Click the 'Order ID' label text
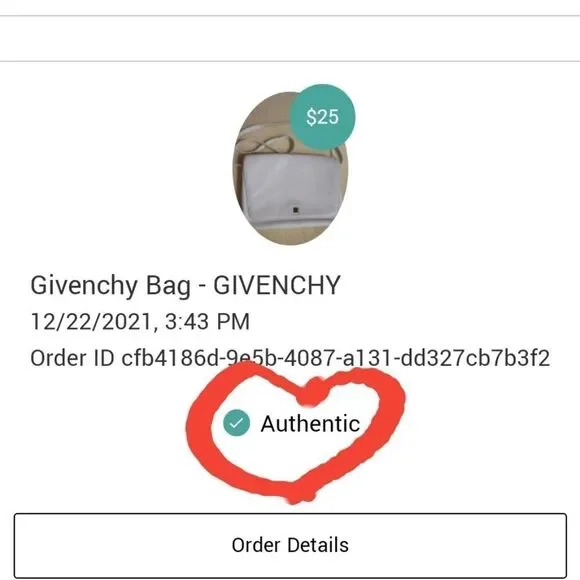 [72, 358]
